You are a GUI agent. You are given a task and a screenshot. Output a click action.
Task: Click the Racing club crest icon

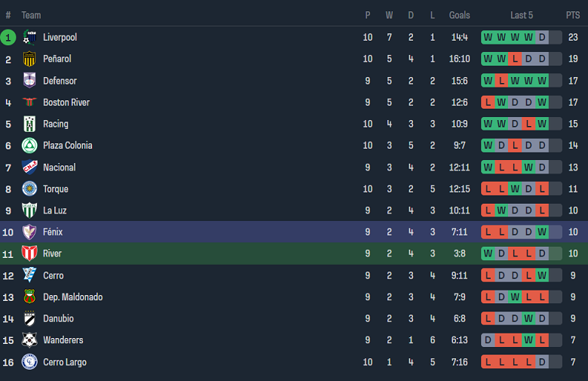29,124
